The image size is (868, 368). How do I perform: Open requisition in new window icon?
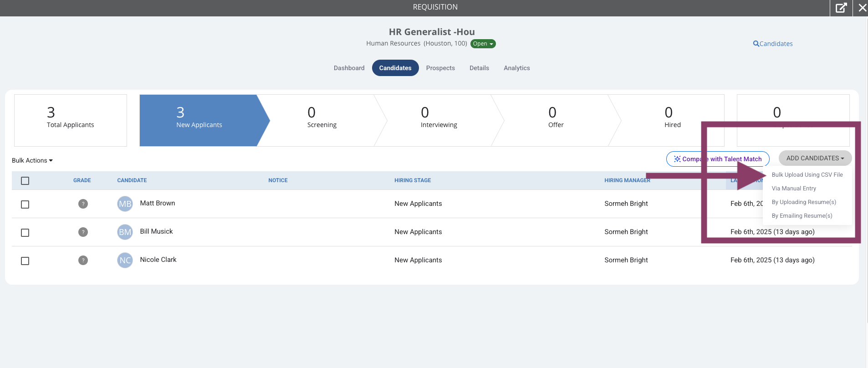[x=841, y=8]
